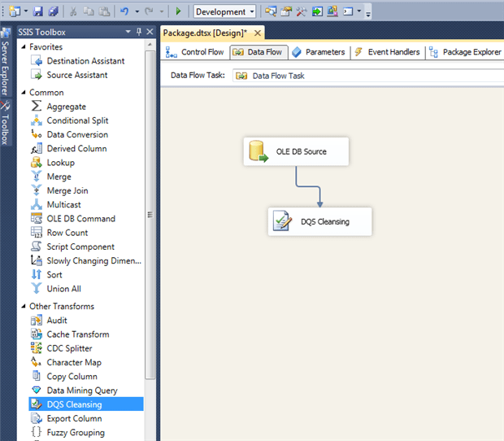The height and width of the screenshot is (441, 504).
Task: Switch to the Data Flow tab
Action: (259, 52)
